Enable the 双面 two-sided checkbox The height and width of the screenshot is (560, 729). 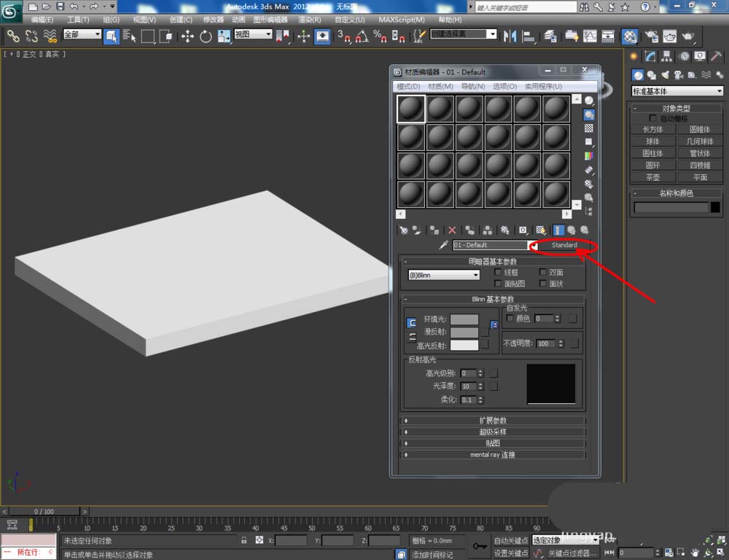[542, 272]
